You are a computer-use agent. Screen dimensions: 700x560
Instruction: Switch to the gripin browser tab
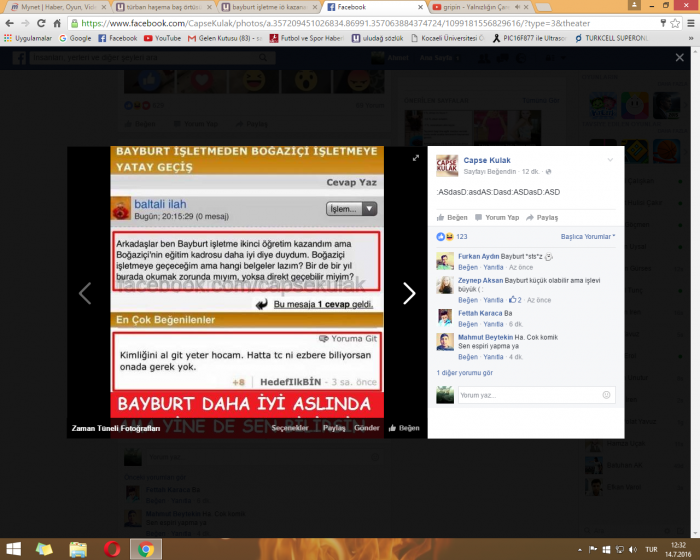click(470, 7)
